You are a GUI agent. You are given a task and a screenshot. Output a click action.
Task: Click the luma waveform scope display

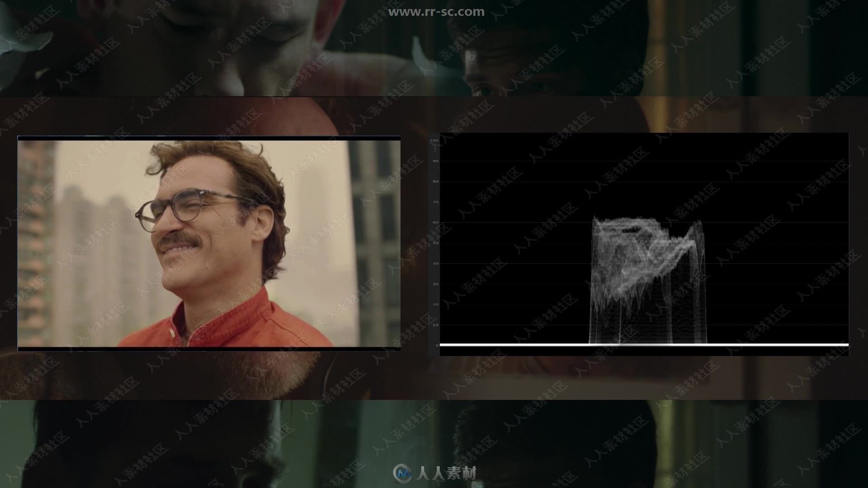[644, 244]
